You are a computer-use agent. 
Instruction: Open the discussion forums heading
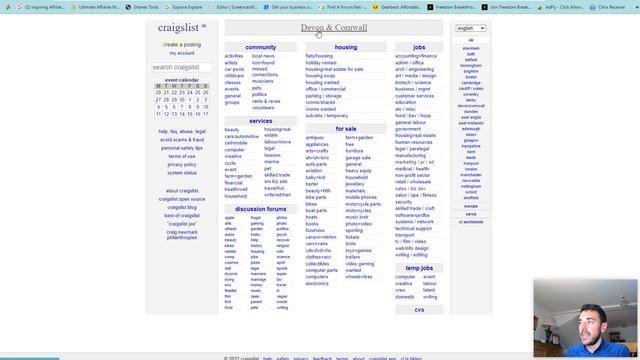coord(260,209)
